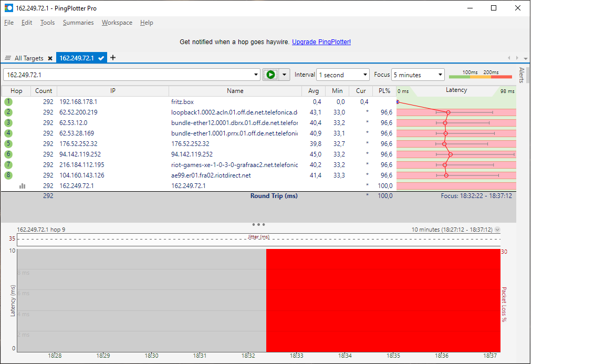The height and width of the screenshot is (364, 605).
Task: Click the PL% column header
Action: (x=384, y=91)
